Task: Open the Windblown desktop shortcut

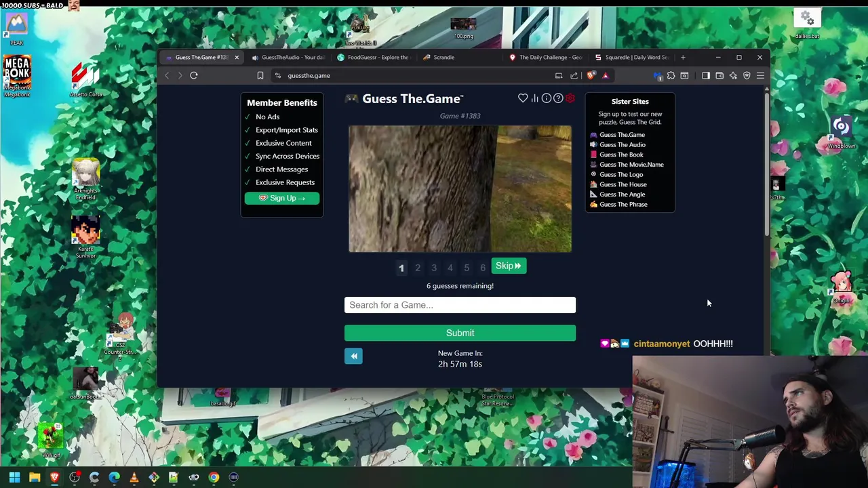Action: 841,131
